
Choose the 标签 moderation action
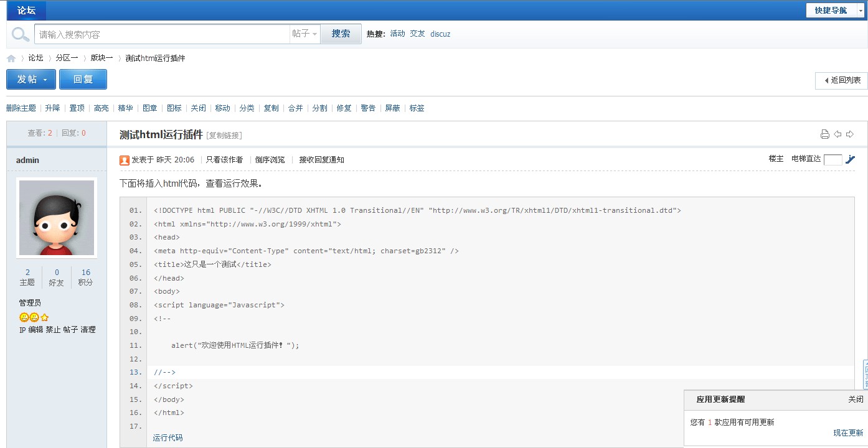tap(417, 108)
